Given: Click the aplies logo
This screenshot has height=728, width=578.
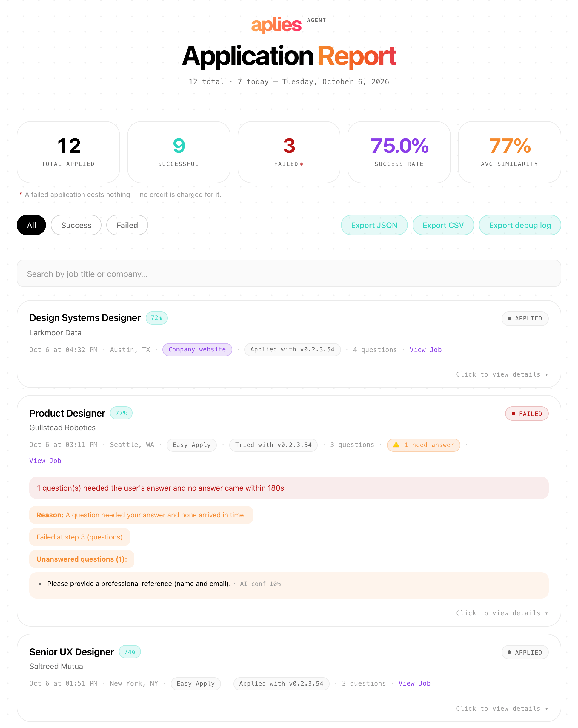Looking at the screenshot, I should point(276,25).
